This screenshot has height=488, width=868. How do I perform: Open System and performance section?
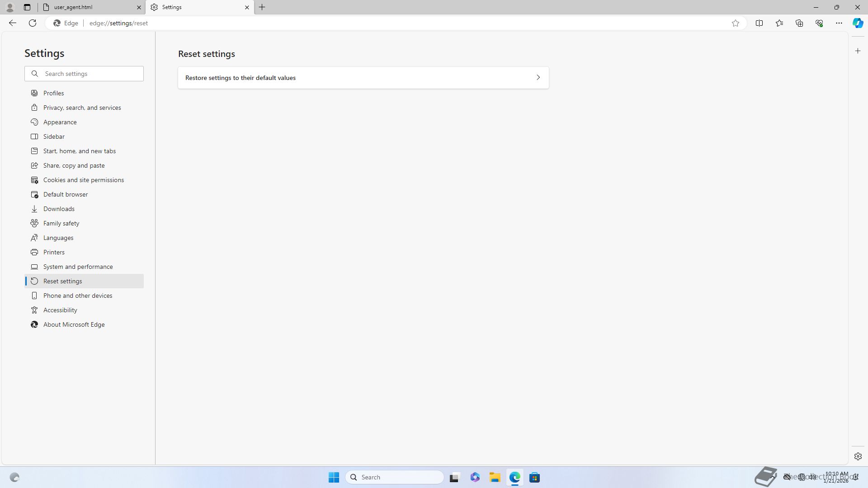78,267
